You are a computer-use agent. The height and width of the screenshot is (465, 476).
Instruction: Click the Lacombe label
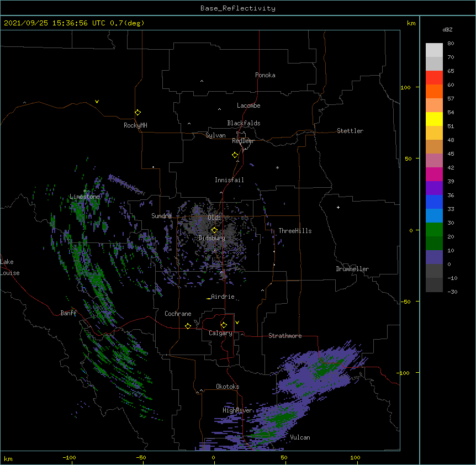coord(248,105)
